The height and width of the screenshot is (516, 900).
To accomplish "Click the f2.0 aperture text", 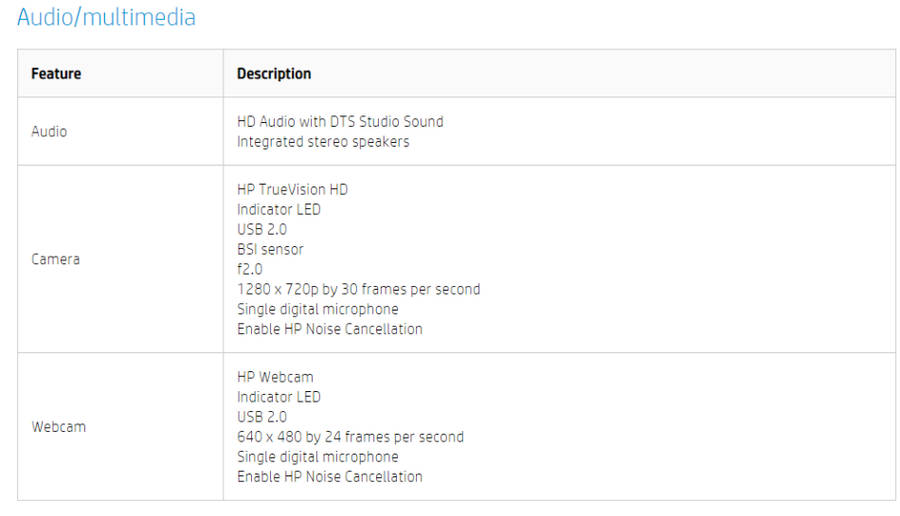I will pyautogui.click(x=250, y=269).
